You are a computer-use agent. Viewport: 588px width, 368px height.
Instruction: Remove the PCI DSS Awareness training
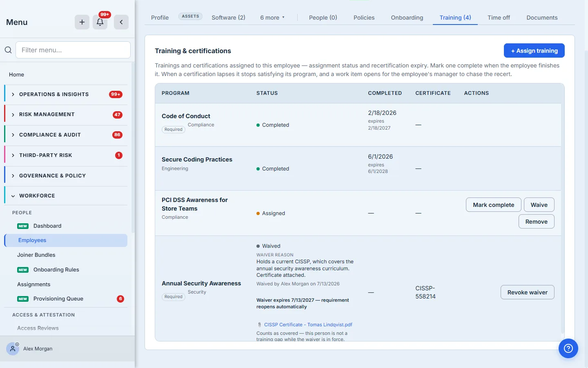click(x=536, y=222)
